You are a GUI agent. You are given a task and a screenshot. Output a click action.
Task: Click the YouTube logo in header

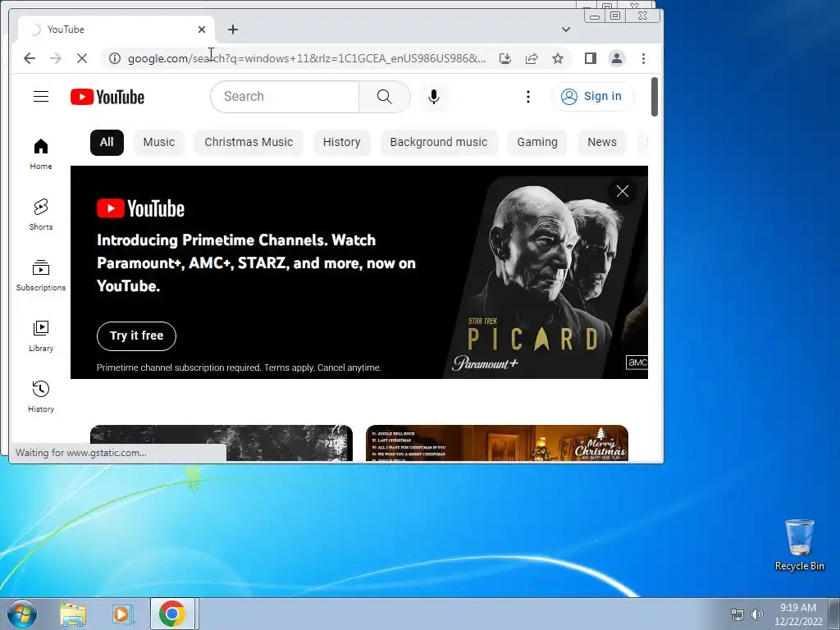point(107,97)
